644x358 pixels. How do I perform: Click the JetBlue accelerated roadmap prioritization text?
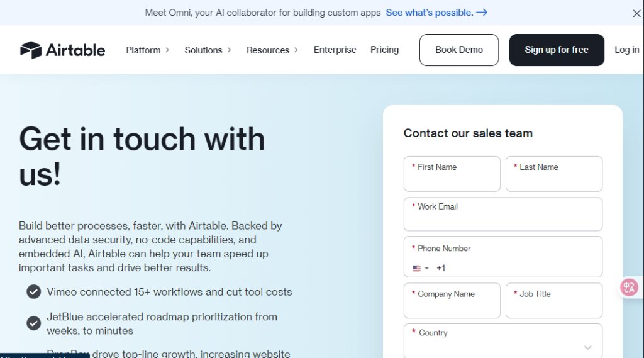tap(162, 323)
